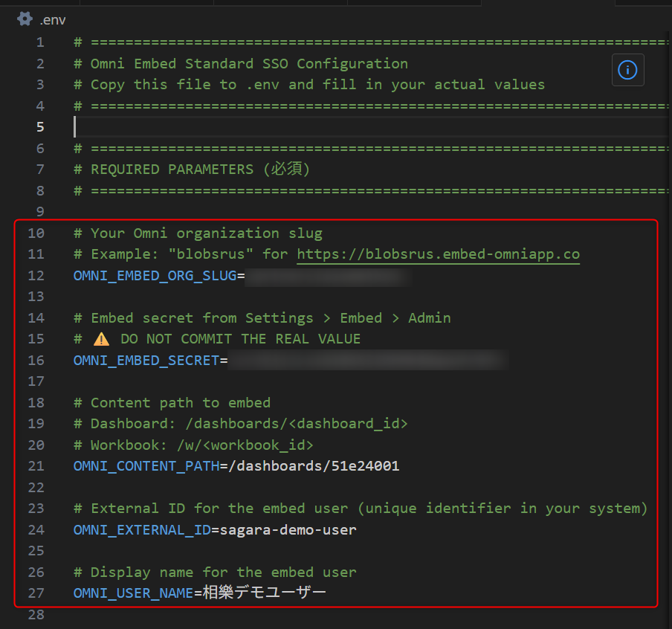Click the blurred OMNI_EMBED_ORG_SLUG value
Viewport: 672px width, 629px height.
327,277
